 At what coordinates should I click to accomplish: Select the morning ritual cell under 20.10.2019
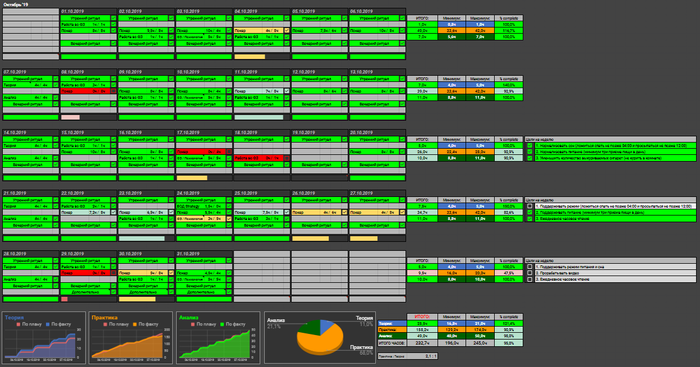point(375,139)
